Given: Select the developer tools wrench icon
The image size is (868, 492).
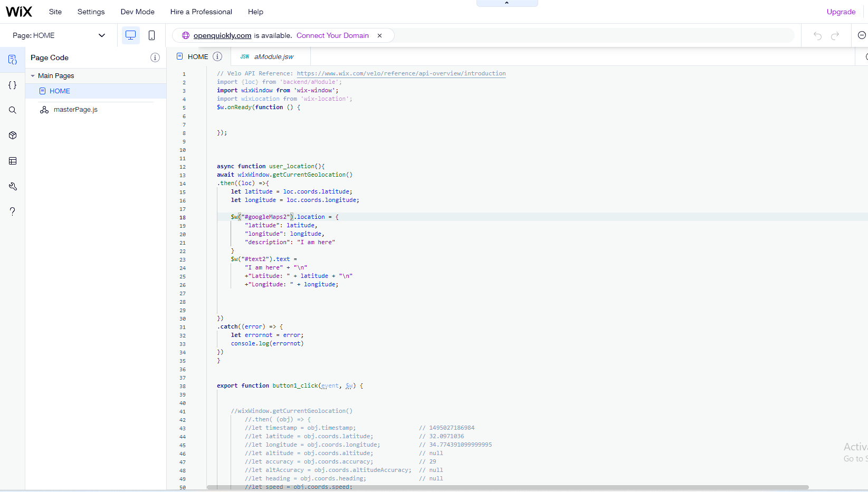Looking at the screenshot, I should (x=12, y=186).
